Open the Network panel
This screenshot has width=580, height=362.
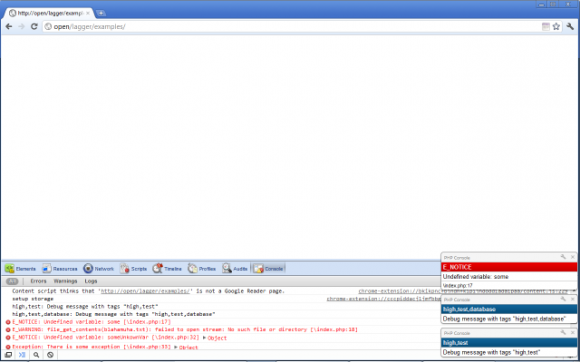click(99, 269)
